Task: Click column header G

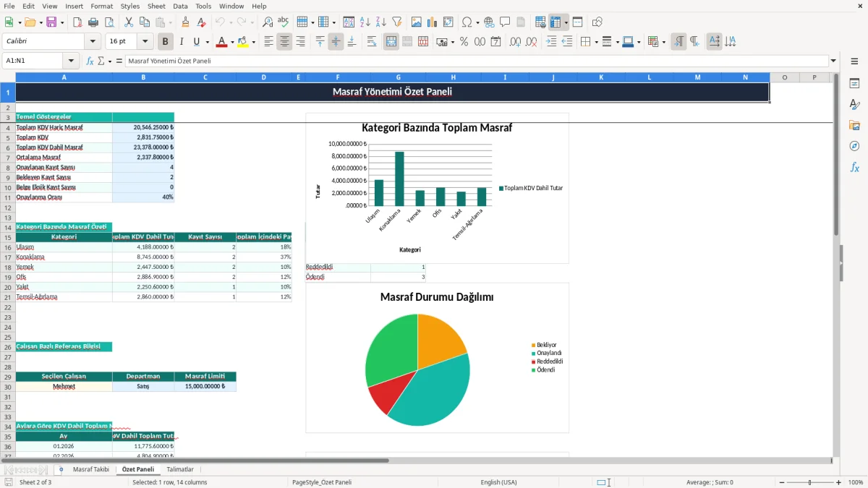Action: click(398, 77)
